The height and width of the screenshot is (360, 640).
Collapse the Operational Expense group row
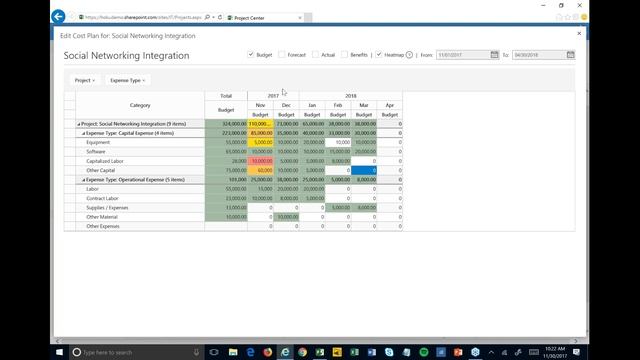(x=84, y=180)
